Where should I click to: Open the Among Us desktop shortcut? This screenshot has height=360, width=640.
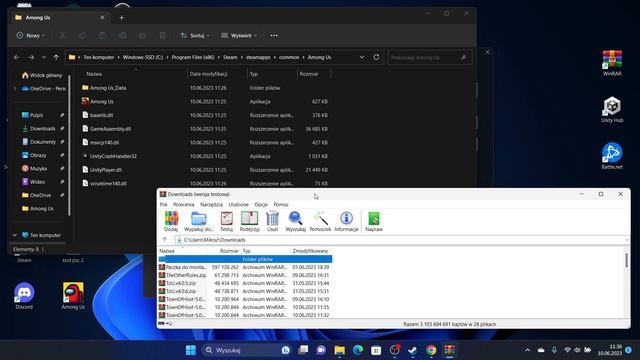pyautogui.click(x=73, y=296)
